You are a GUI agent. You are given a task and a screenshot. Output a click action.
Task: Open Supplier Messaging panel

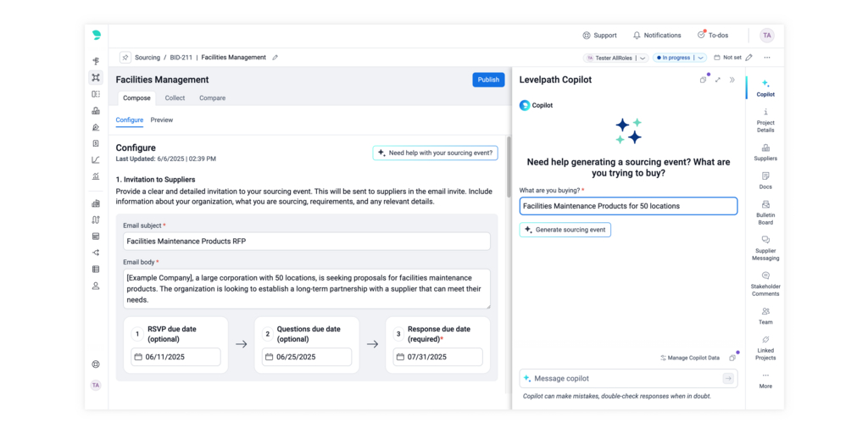pyautogui.click(x=765, y=248)
